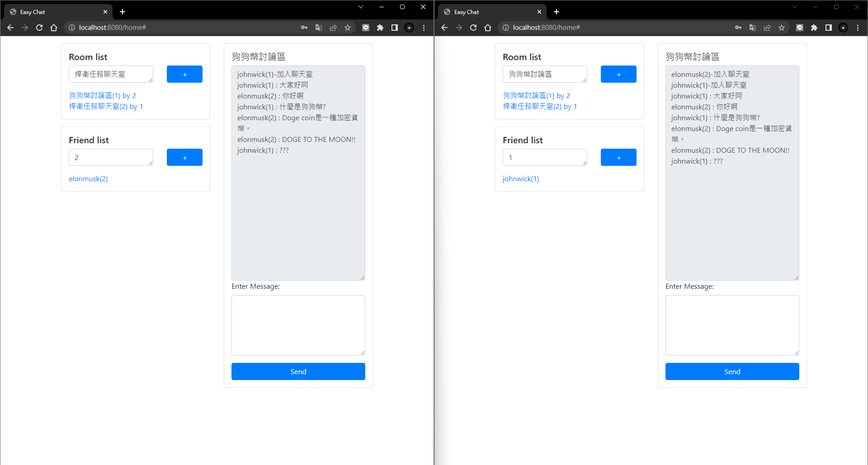Open the 狗狗幣討論區(1) by 2 room link
This screenshot has height=465, width=868.
click(x=102, y=95)
